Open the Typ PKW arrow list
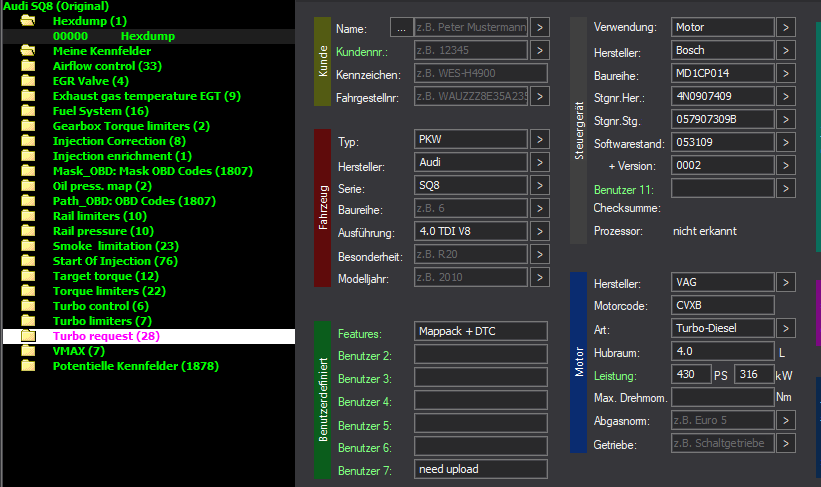Screen dimensions: 821x487 [540, 139]
